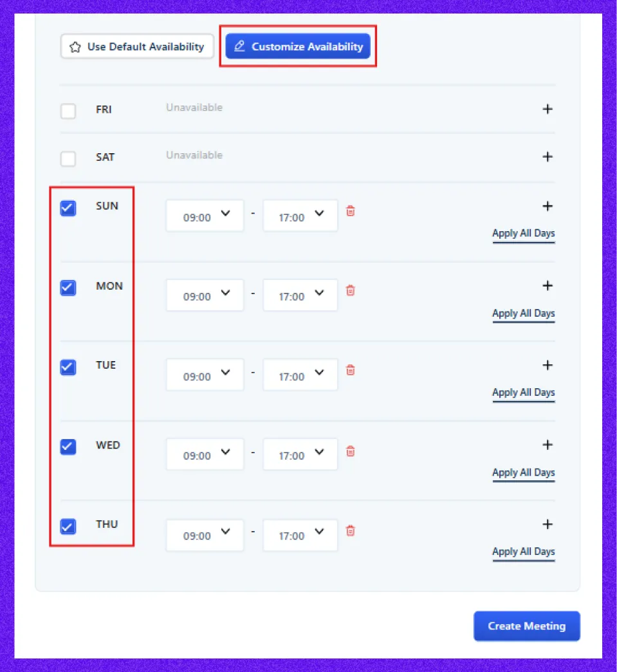Select Use Default Availability

tap(137, 46)
